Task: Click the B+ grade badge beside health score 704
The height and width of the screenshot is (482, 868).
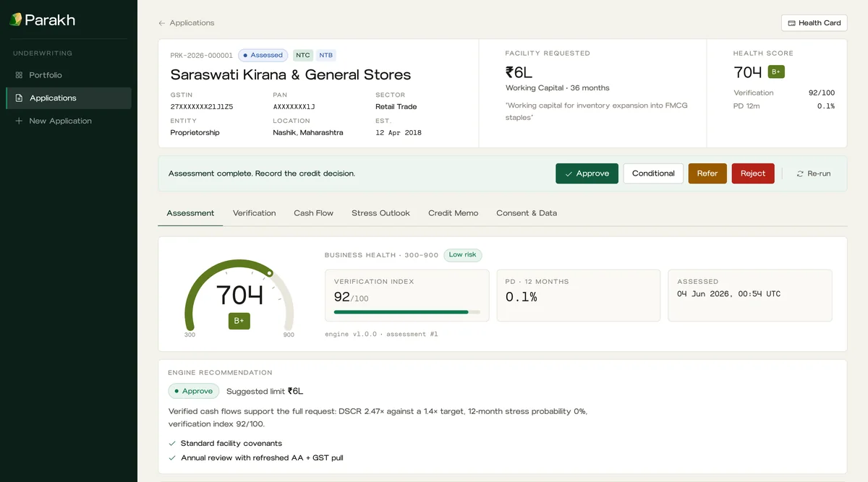Action: pos(776,72)
